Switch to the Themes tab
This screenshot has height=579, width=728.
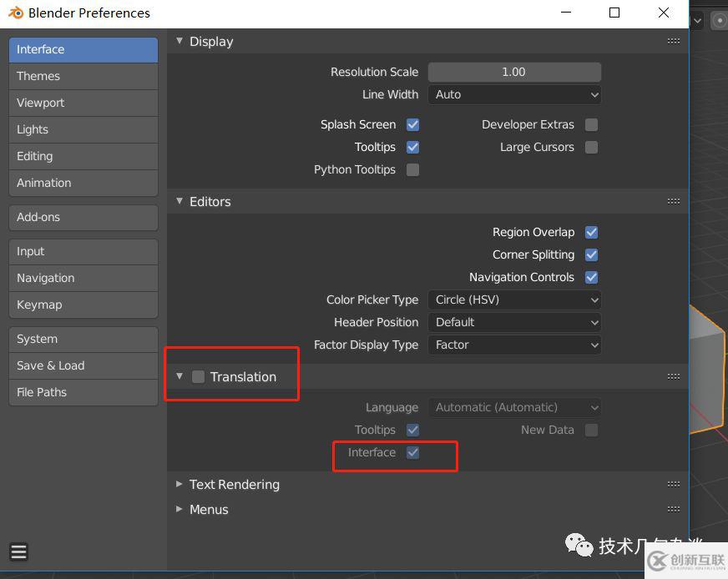(83, 76)
